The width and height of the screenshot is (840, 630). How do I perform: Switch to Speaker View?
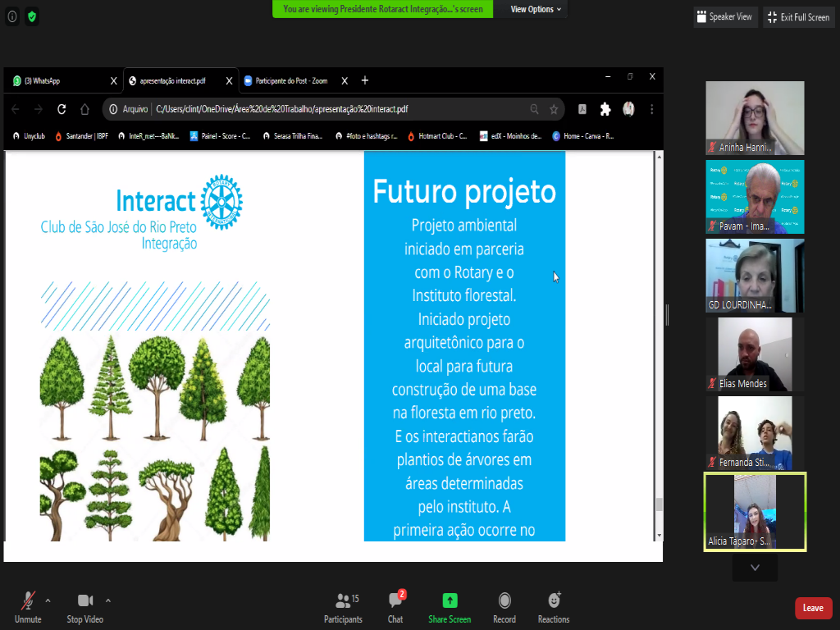(x=724, y=17)
